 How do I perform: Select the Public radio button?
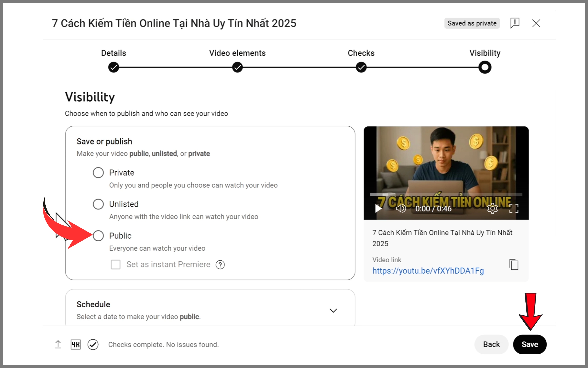click(98, 236)
